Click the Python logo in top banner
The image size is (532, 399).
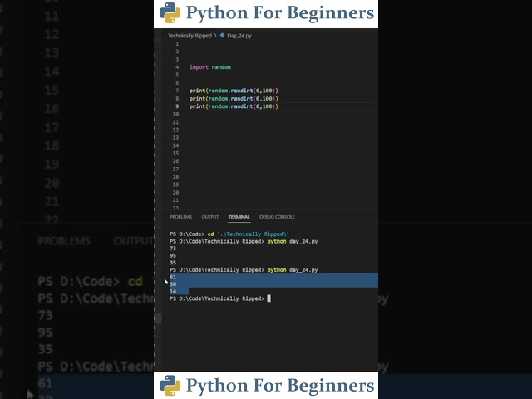(x=170, y=13)
